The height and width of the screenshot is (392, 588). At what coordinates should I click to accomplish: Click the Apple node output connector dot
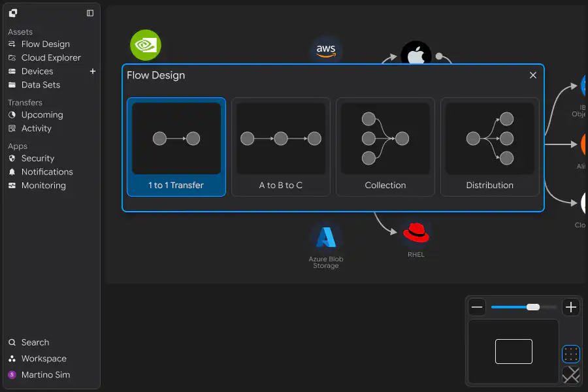coord(439,56)
